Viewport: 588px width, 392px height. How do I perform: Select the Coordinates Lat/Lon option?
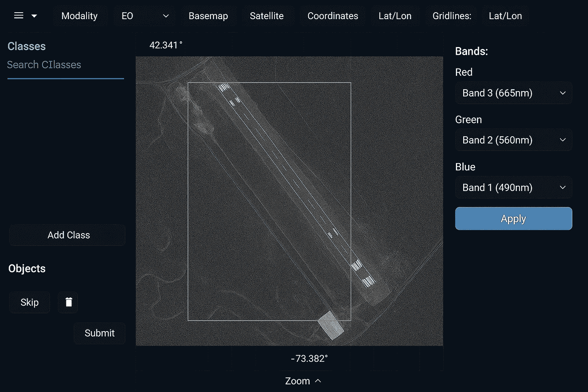click(x=395, y=16)
